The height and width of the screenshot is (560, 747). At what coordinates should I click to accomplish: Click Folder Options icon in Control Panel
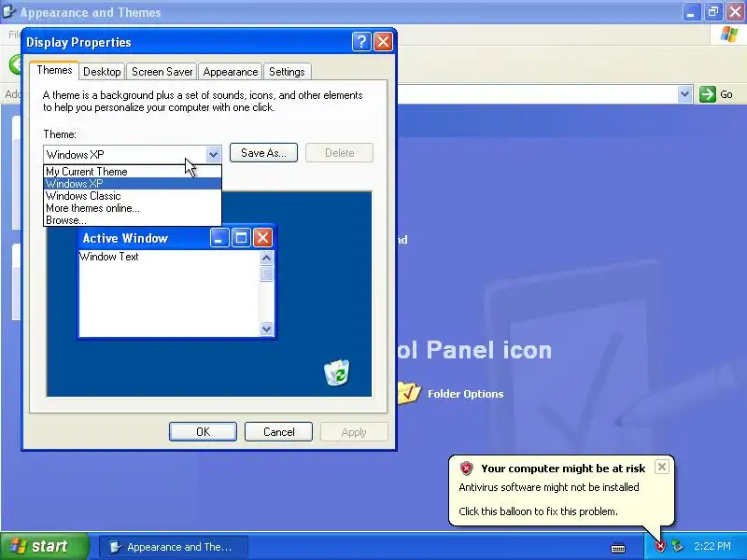(x=409, y=393)
